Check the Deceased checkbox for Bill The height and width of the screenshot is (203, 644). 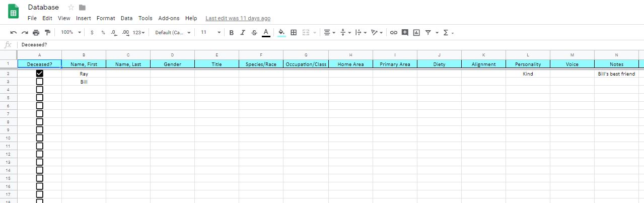click(x=40, y=82)
